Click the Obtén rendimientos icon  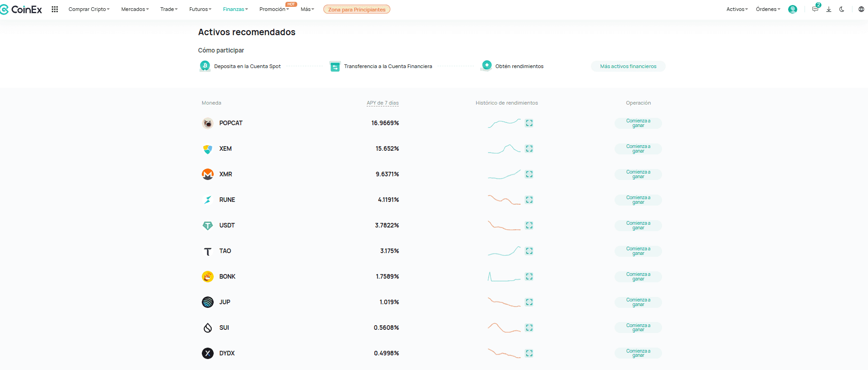(487, 66)
